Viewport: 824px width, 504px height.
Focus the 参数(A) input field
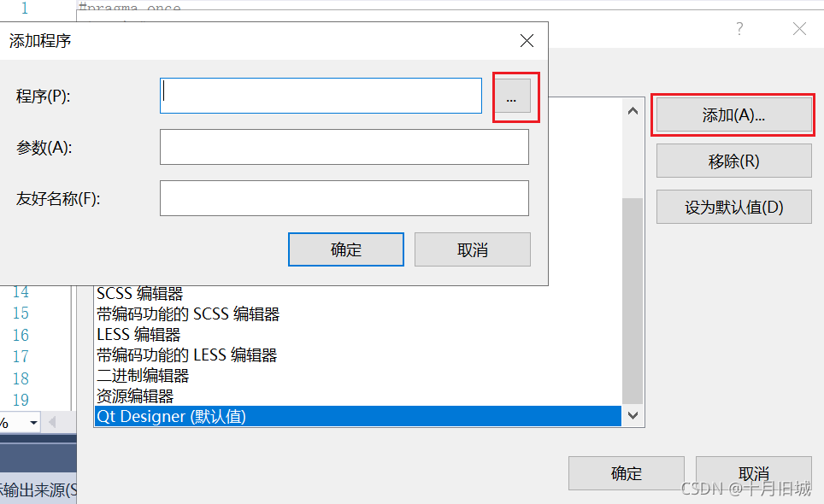click(x=344, y=147)
